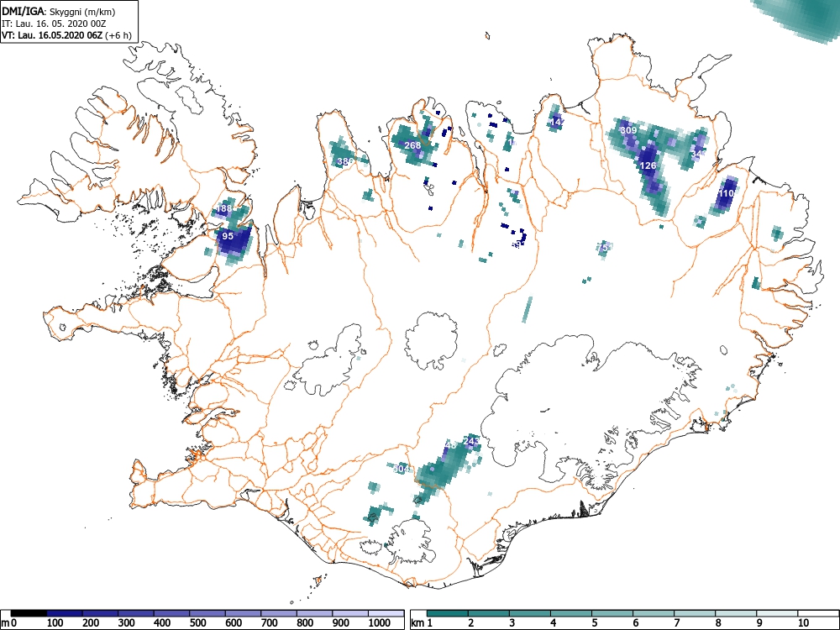Click the '95' visibility value on the map
This screenshot has height=630, width=840.
228,236
